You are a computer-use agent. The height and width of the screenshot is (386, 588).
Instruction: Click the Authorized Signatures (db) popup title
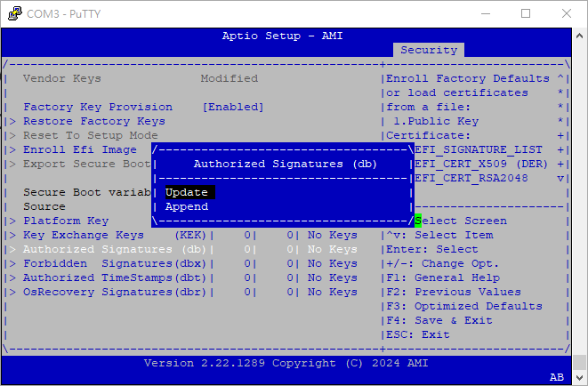click(285, 164)
